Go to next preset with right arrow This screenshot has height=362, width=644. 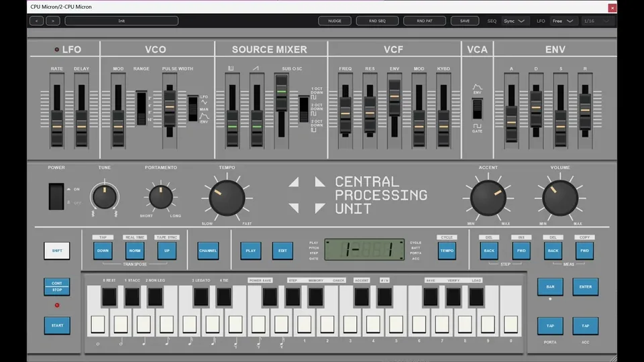(52, 21)
